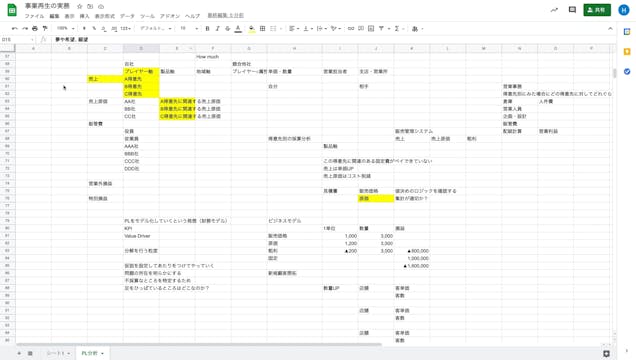
Task: Insert a chart using the toolbar icon
Action: coord(371,28)
